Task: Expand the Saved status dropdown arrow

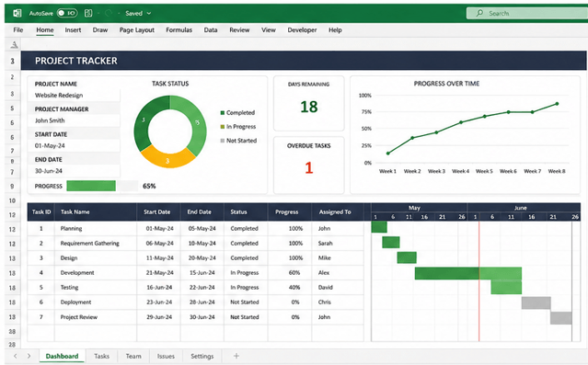Action: click(x=149, y=13)
